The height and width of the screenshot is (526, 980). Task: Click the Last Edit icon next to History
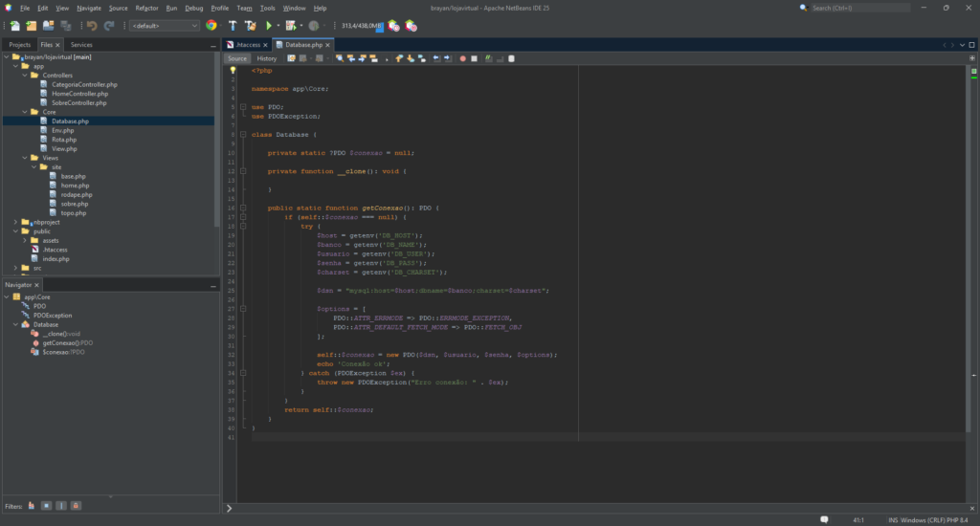tap(291, 58)
